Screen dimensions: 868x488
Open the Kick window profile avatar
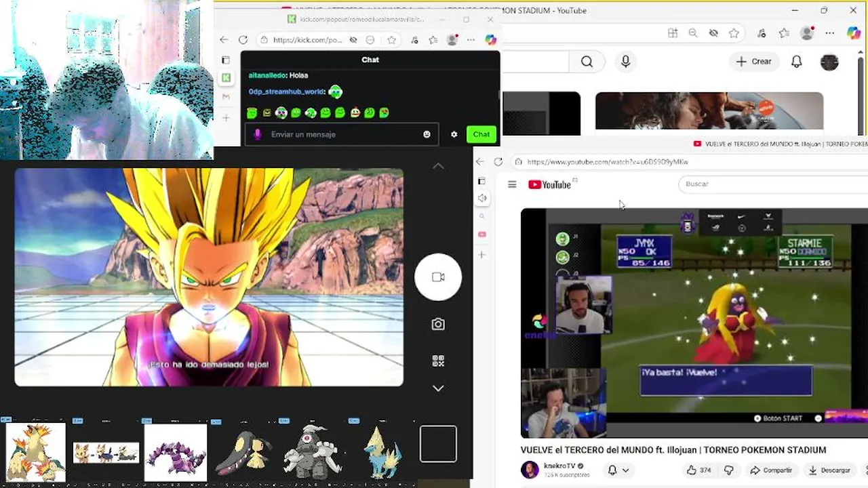click(452, 40)
